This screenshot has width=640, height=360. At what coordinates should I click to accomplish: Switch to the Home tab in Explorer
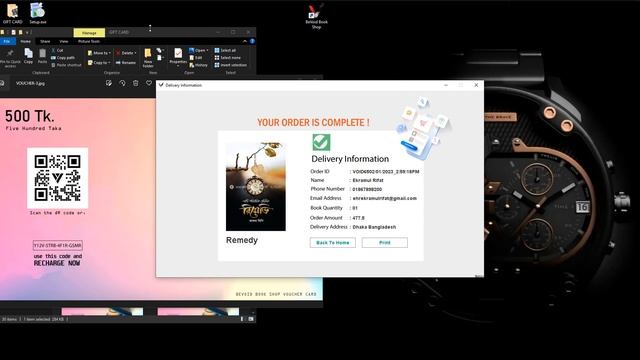(x=25, y=41)
